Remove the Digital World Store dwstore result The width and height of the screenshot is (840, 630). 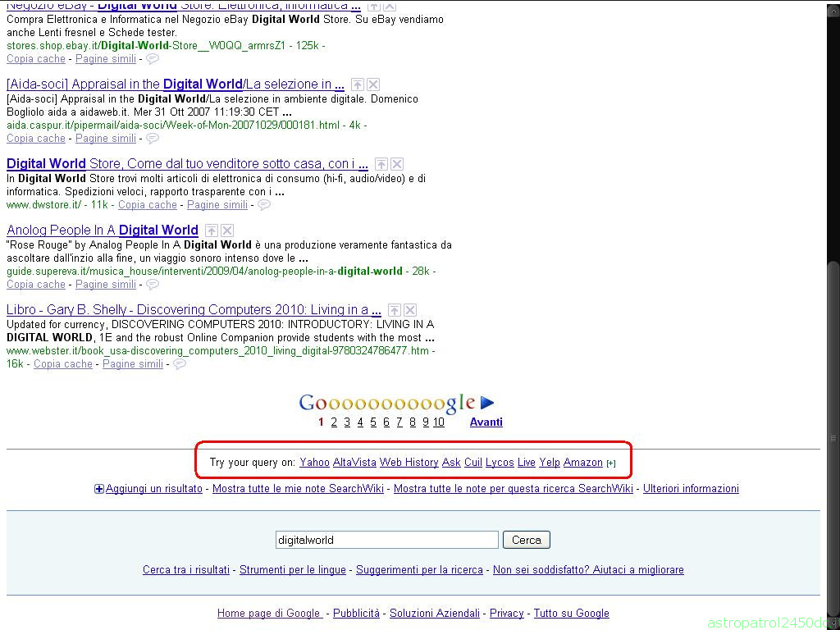[397, 164]
